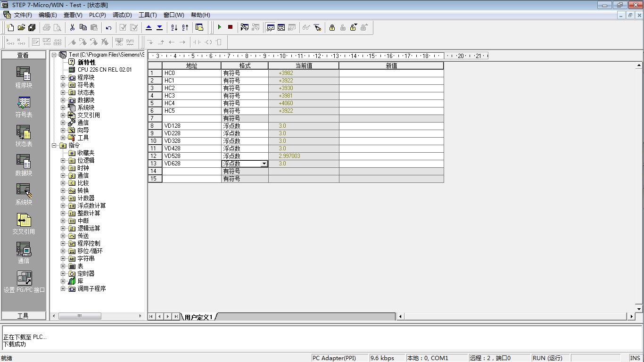Click the 工具 button below sidebar
This screenshot has height=362, width=644.
pyautogui.click(x=23, y=316)
